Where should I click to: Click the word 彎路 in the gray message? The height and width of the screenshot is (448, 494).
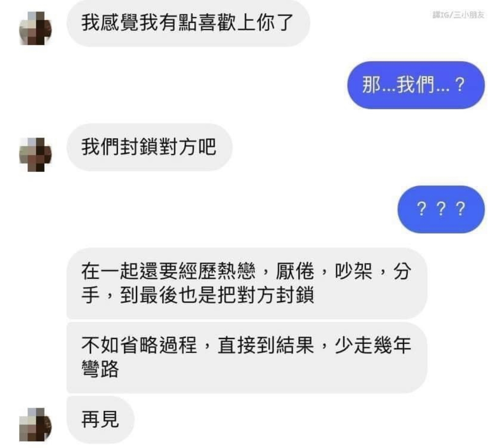point(100,369)
